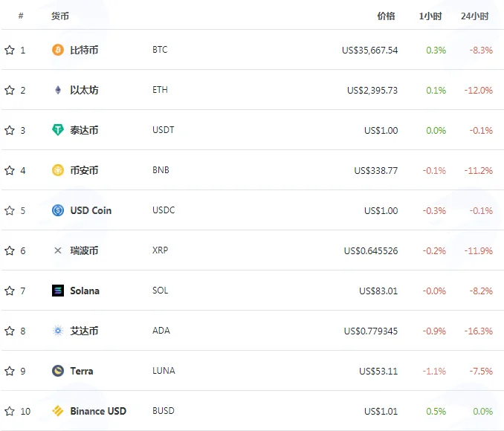Open the USD Coin name link
Image resolution: width=504 pixels, height=431 pixels.
[x=91, y=210]
